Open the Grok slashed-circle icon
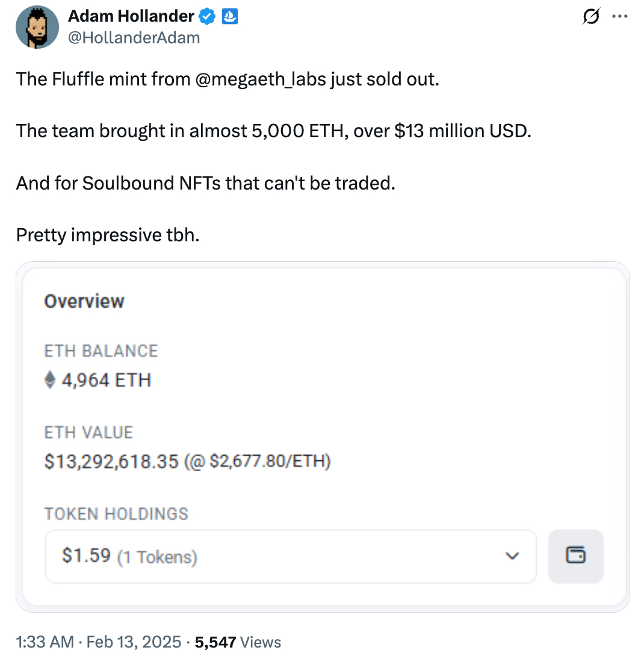The width and height of the screenshot is (644, 662). coord(590,17)
